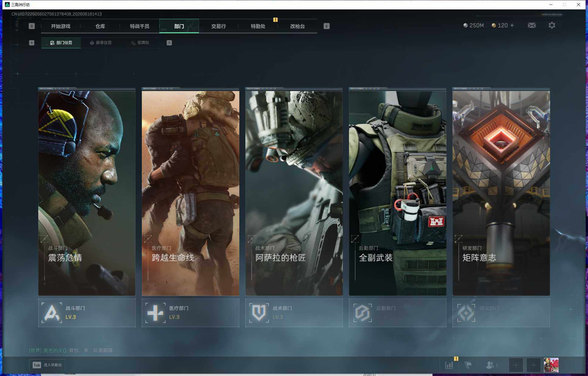Open the 军需处 sub-tab

140,43
